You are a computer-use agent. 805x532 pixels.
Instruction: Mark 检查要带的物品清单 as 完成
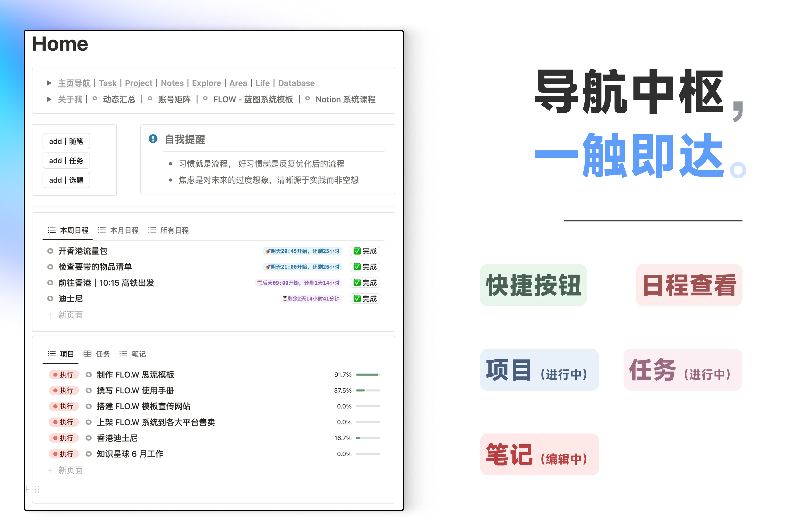click(x=365, y=267)
